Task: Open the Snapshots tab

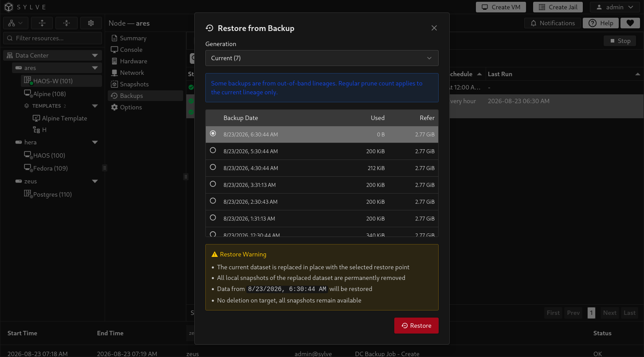Action: (x=145, y=84)
